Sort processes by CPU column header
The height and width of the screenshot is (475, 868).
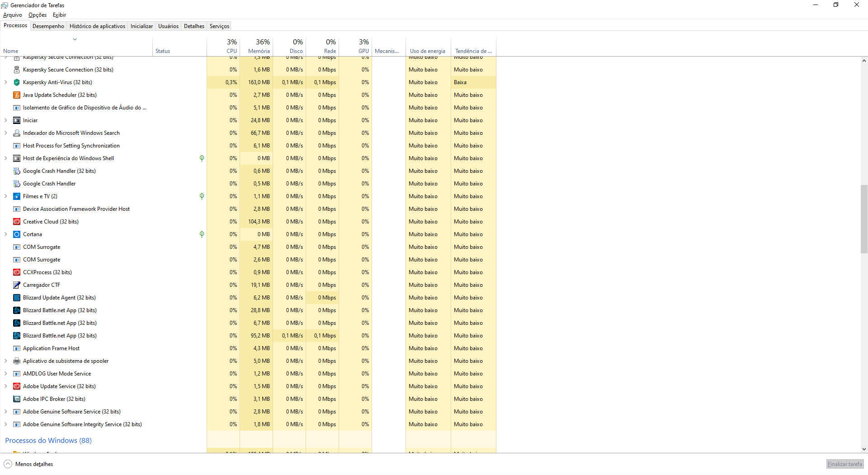(223, 47)
